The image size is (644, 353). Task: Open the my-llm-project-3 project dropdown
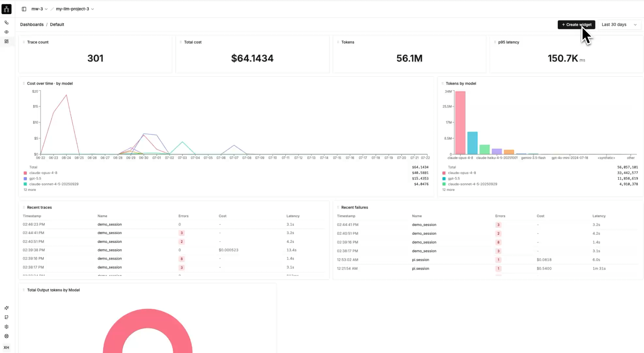click(x=75, y=9)
